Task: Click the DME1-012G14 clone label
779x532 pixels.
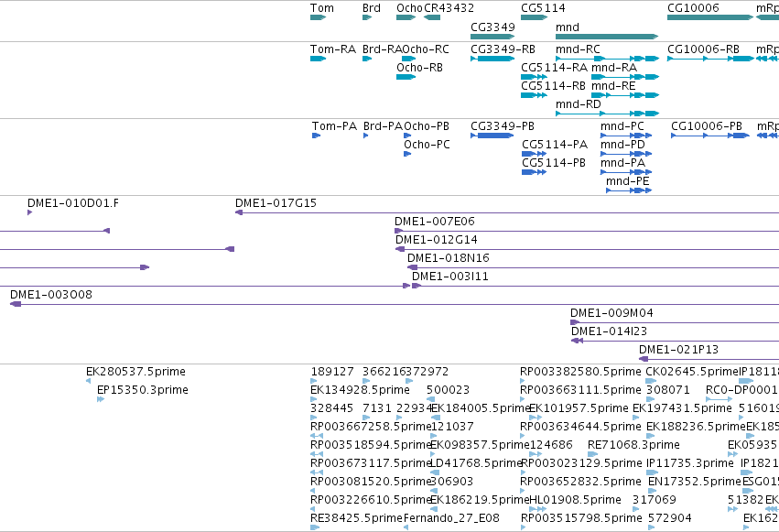Action: pyautogui.click(x=437, y=240)
